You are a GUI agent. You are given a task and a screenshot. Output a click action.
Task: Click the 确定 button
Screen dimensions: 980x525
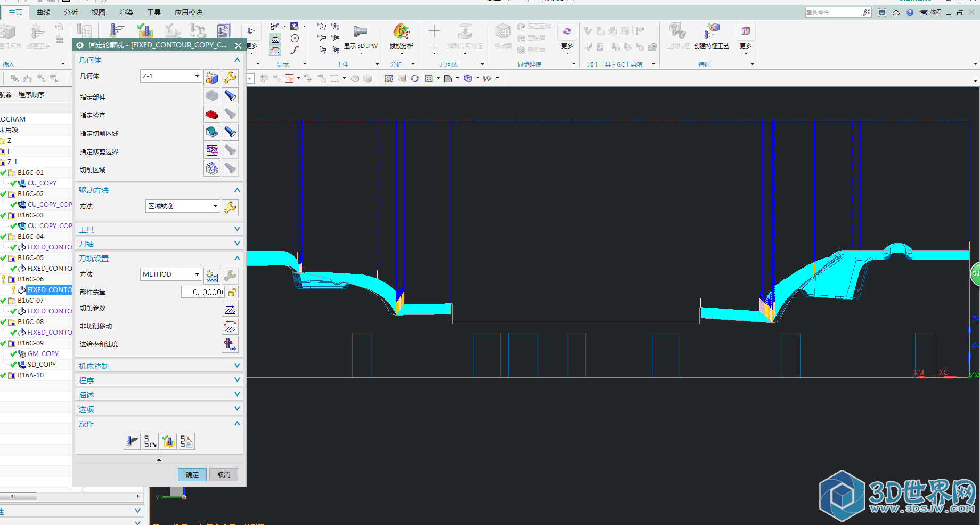(x=192, y=474)
